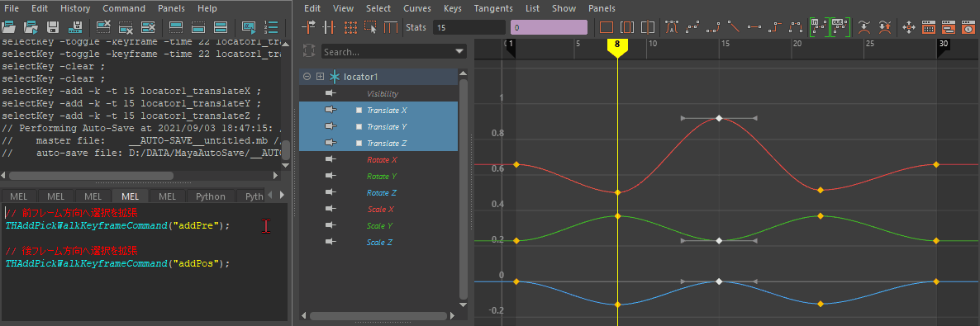The width and height of the screenshot is (980, 326).
Task: Toggle Buffer Curve Snapshot icon
Action: pos(864,27)
